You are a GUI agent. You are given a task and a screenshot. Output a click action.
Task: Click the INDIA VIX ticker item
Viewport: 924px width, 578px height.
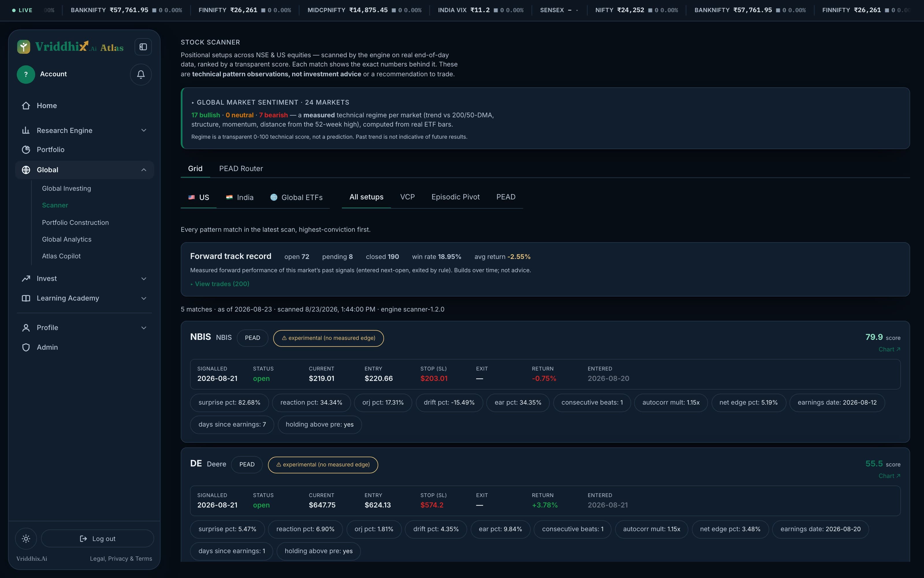click(x=481, y=10)
